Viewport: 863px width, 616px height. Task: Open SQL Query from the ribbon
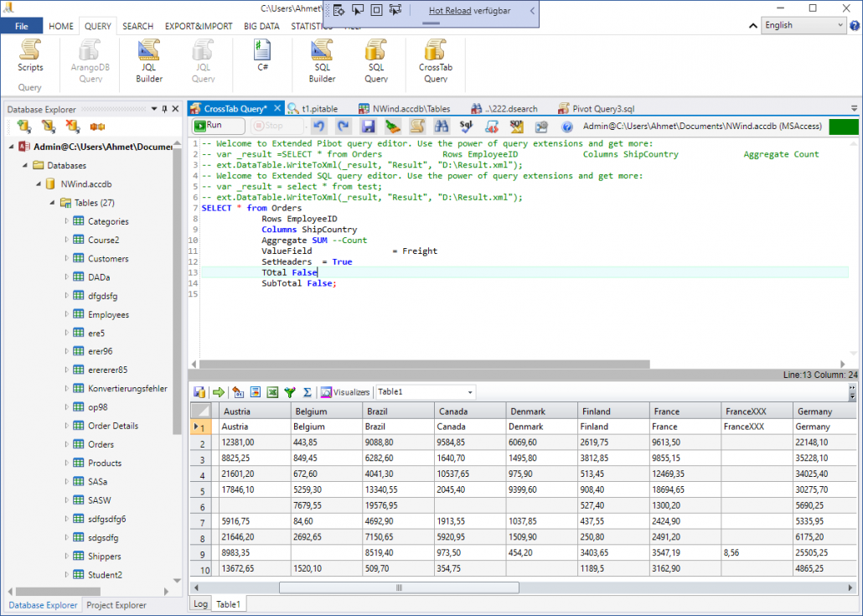click(376, 61)
